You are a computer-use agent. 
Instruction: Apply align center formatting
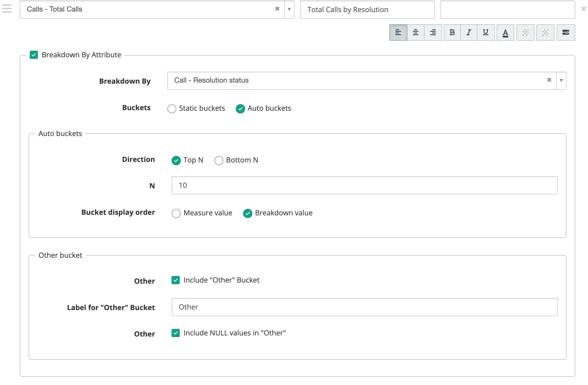(x=415, y=32)
